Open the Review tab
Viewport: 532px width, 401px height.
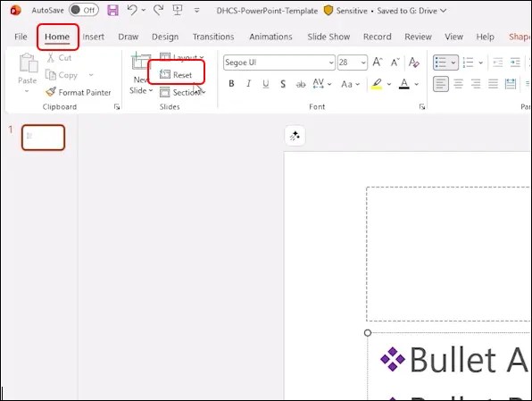click(x=418, y=37)
